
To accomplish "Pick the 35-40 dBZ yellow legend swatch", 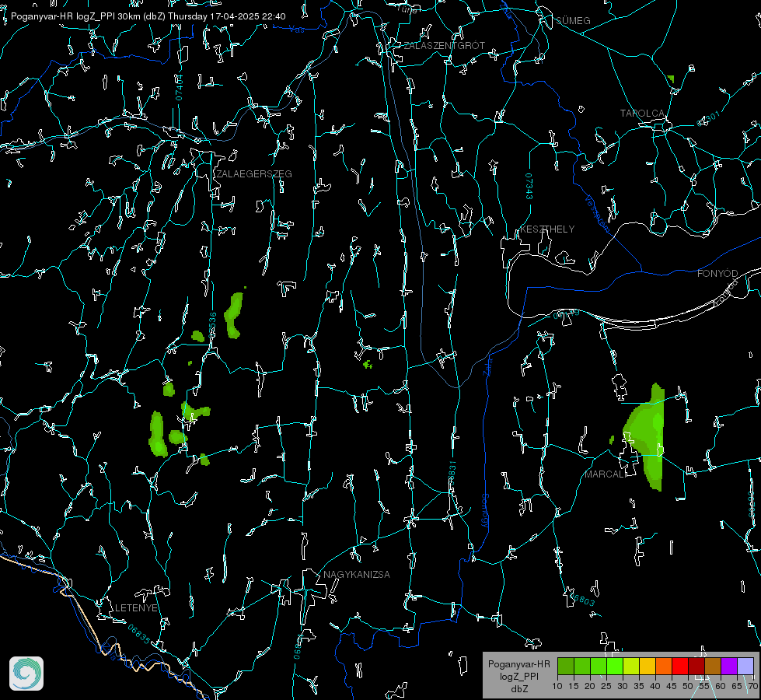I will [x=648, y=666].
